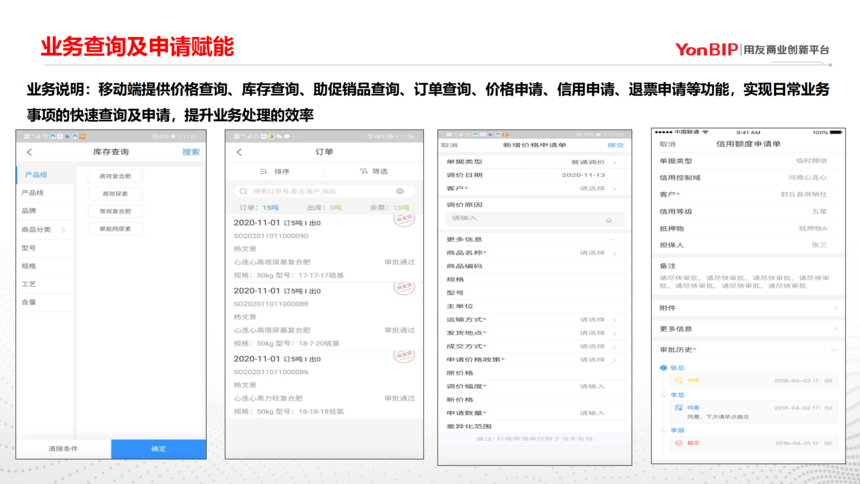Click the 清除条件 button
860x484 pixels.
pos(63,449)
